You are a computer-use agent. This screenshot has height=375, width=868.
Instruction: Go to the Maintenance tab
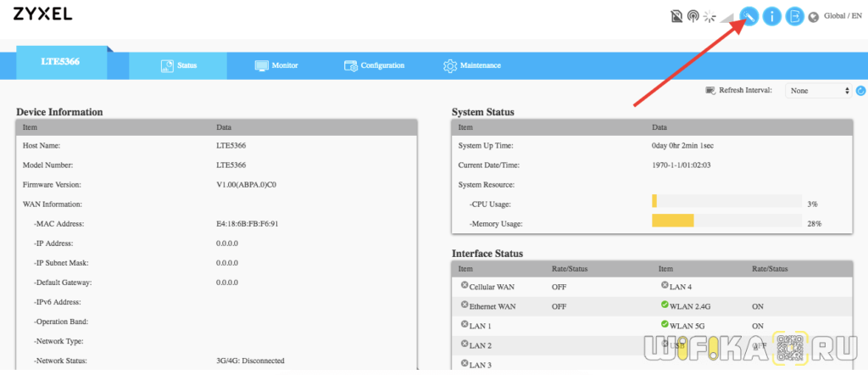tap(472, 65)
